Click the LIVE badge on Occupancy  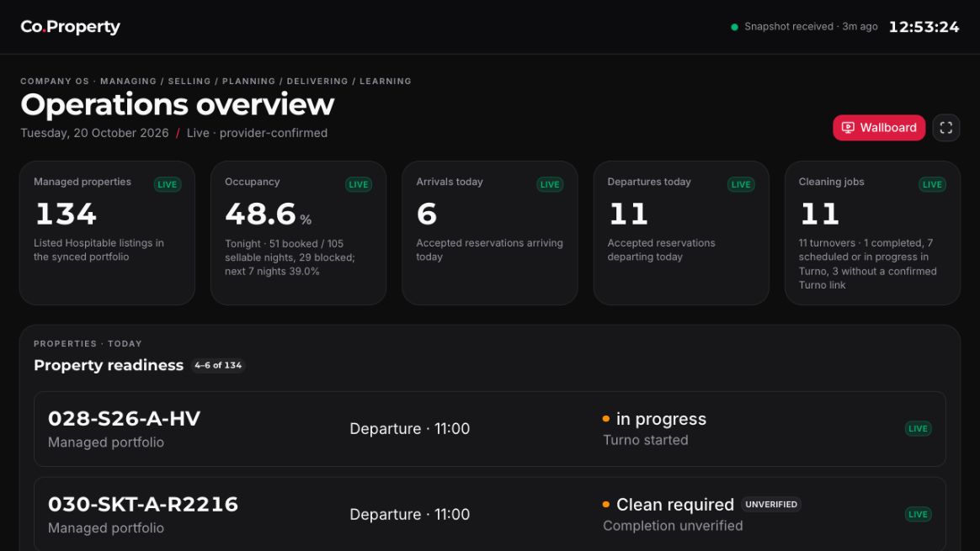(358, 184)
